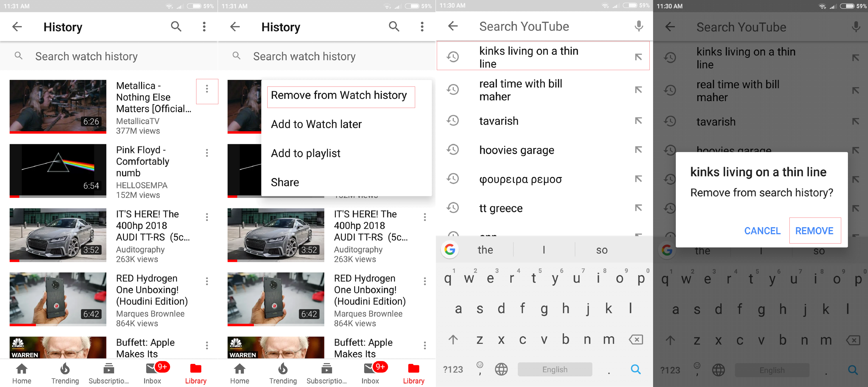The image size is (868, 387).
Task: Open search icon in first History header
Action: coord(176,26)
